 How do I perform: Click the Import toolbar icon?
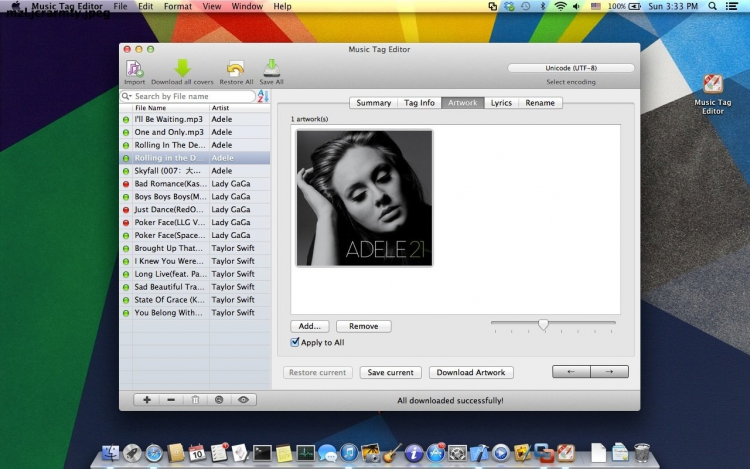click(x=134, y=69)
